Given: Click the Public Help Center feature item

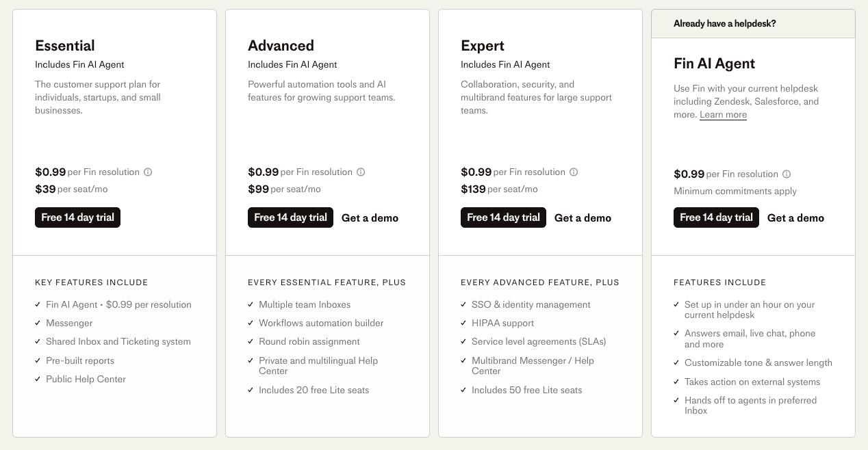Looking at the screenshot, I should click(86, 379).
